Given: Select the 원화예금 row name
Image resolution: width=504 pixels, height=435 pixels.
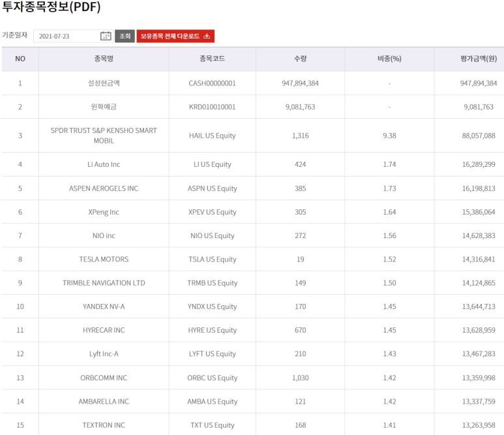Looking at the screenshot, I should (104, 107).
